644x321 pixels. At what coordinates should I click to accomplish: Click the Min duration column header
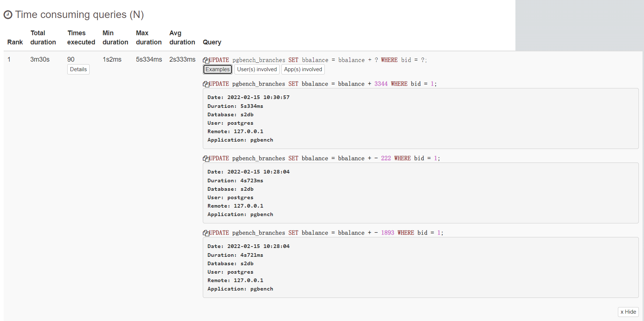115,37
